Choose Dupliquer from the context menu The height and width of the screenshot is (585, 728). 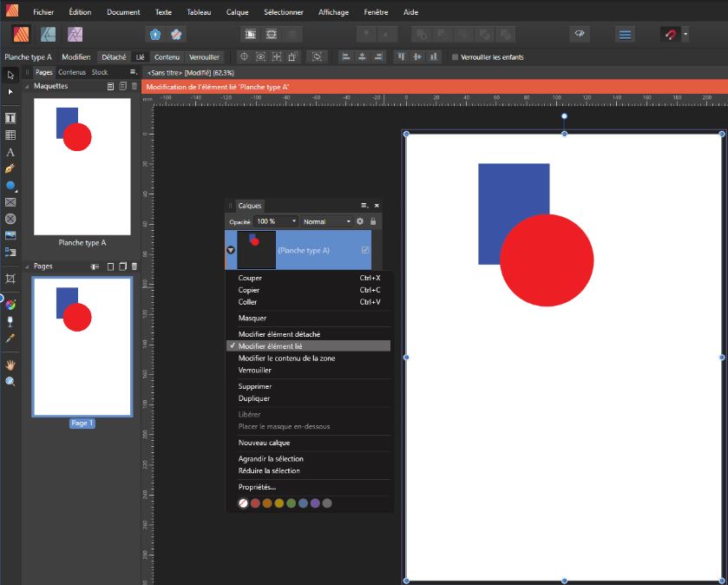308,398
